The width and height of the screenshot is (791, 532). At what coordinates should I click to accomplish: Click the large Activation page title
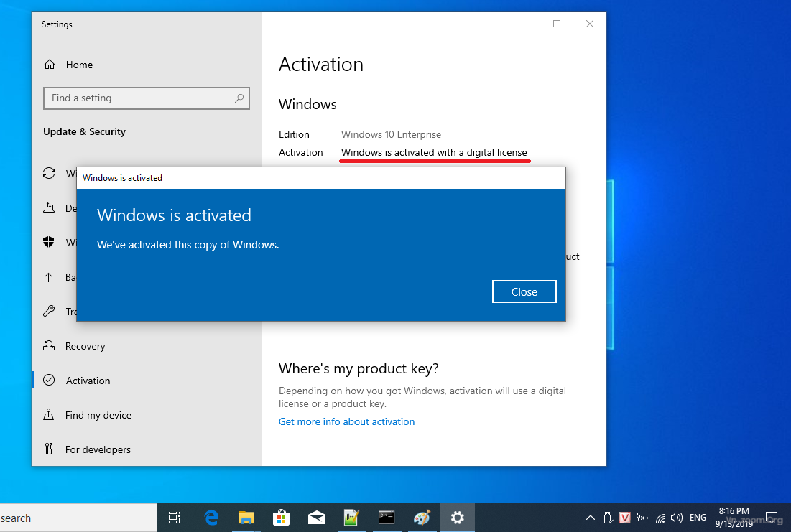[x=321, y=65]
